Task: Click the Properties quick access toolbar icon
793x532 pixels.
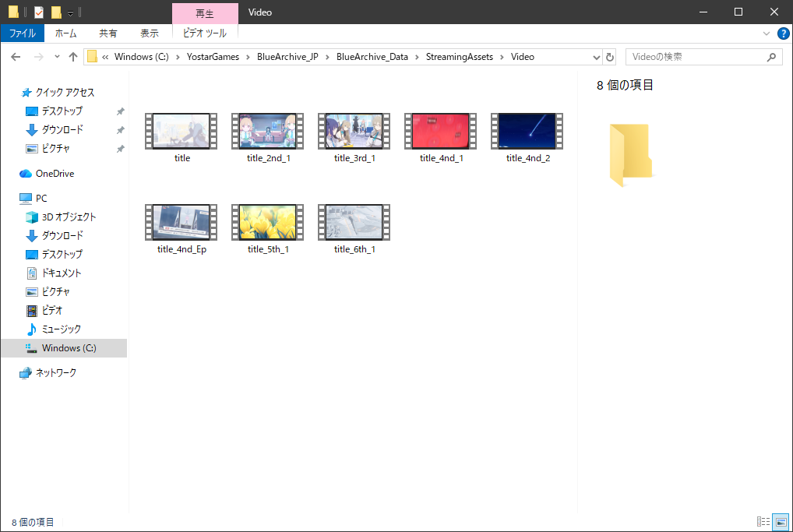Action: (x=39, y=12)
